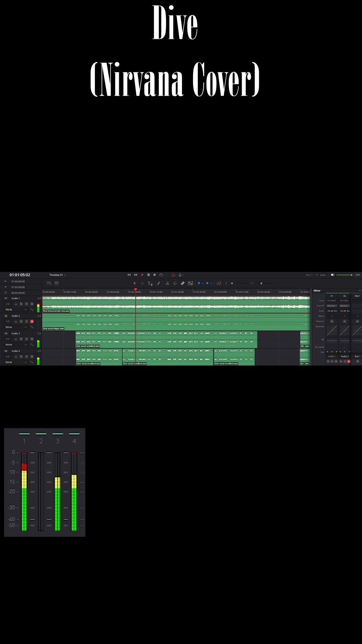The width and height of the screenshot is (362, 644).
Task: Toggle the Loop playback icon
Action: click(161, 275)
